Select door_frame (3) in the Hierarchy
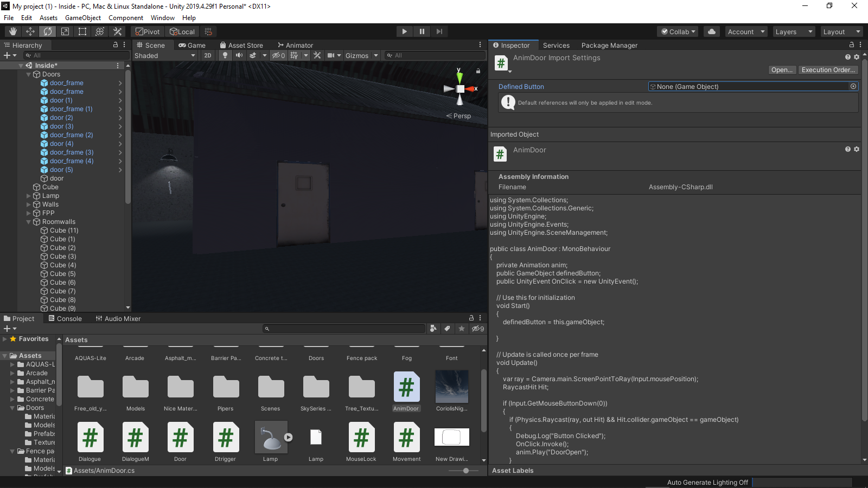Image resolution: width=868 pixels, height=488 pixels. [x=72, y=152]
